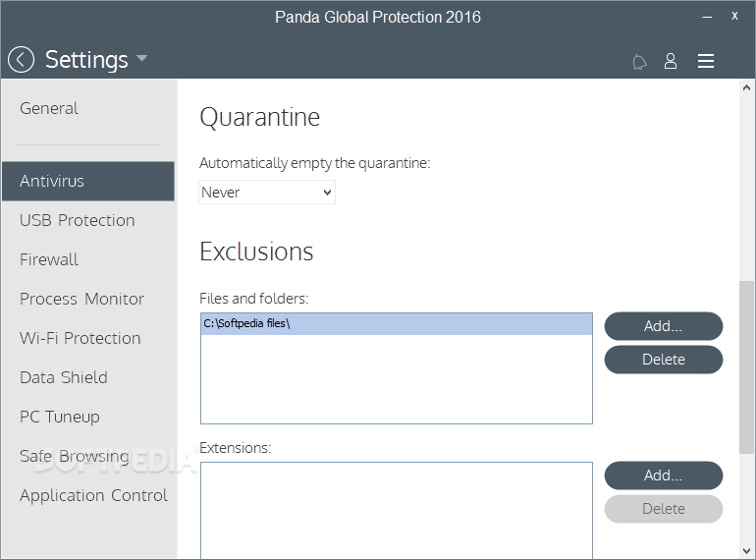Open the notifications bell icon
The width and height of the screenshot is (756, 560).
coord(639,62)
